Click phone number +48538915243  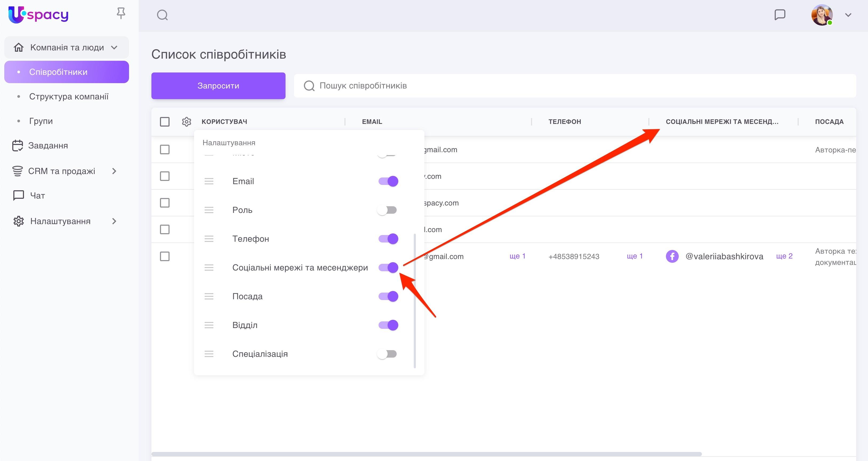coord(574,257)
